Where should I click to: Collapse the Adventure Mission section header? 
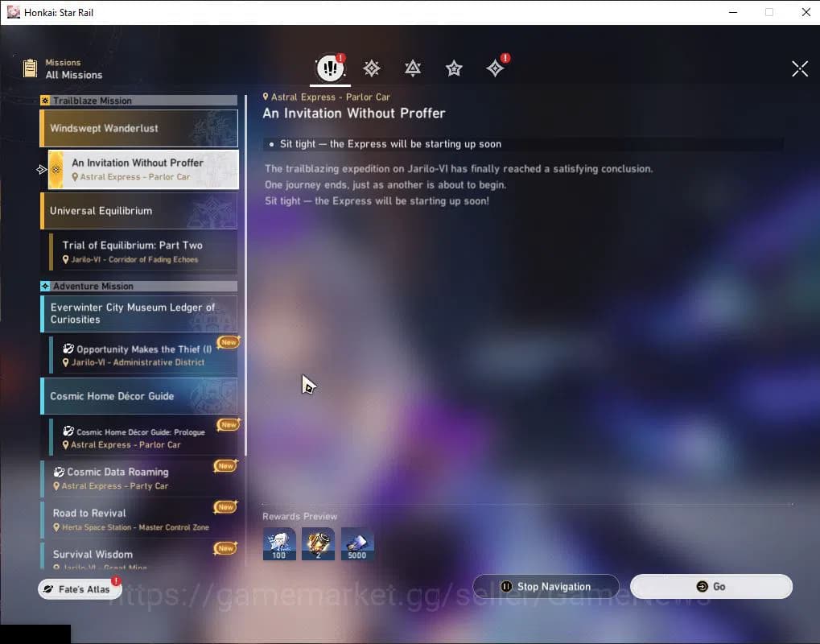pyautogui.click(x=138, y=287)
